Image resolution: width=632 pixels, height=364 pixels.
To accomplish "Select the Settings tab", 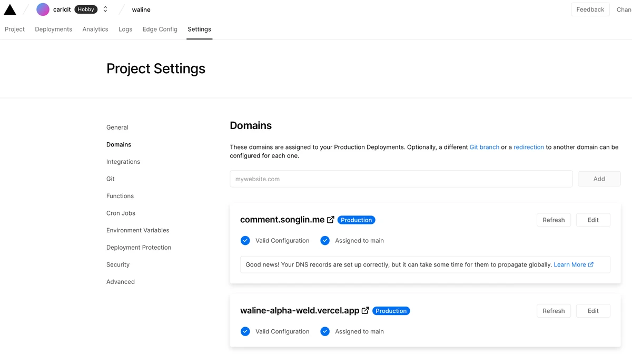I will pyautogui.click(x=200, y=29).
